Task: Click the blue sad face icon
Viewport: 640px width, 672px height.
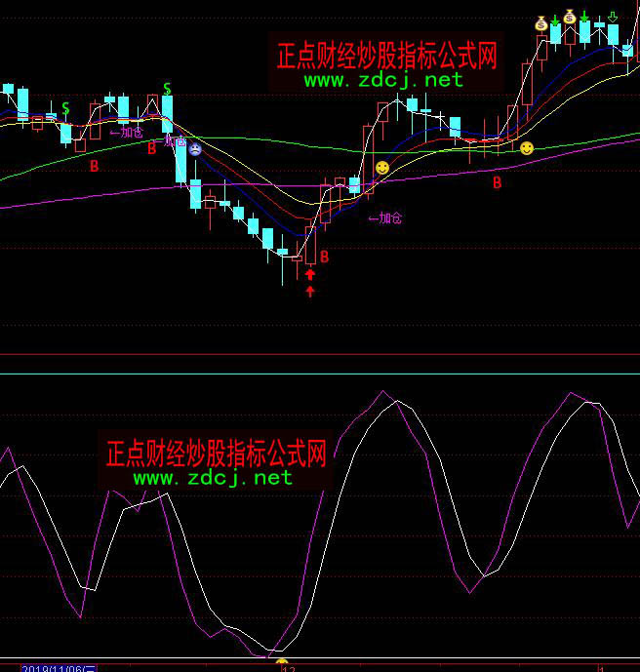Action: pos(195,149)
